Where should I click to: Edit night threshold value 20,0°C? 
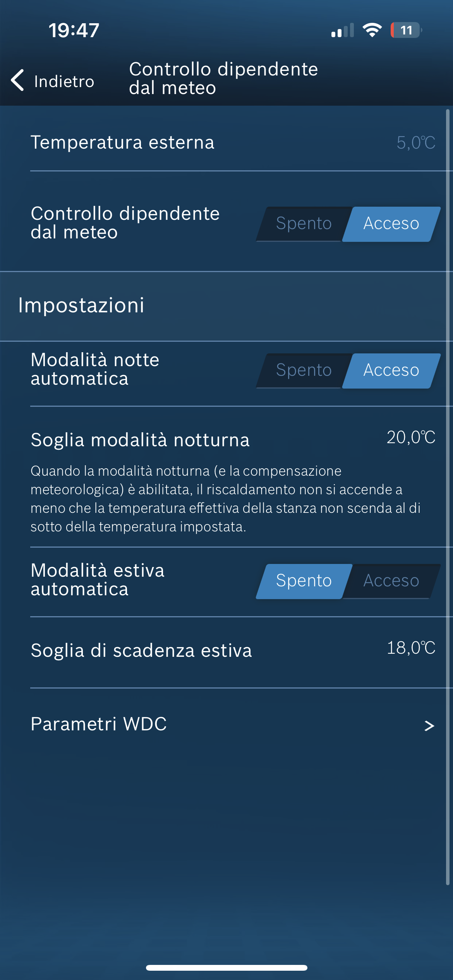point(411,438)
